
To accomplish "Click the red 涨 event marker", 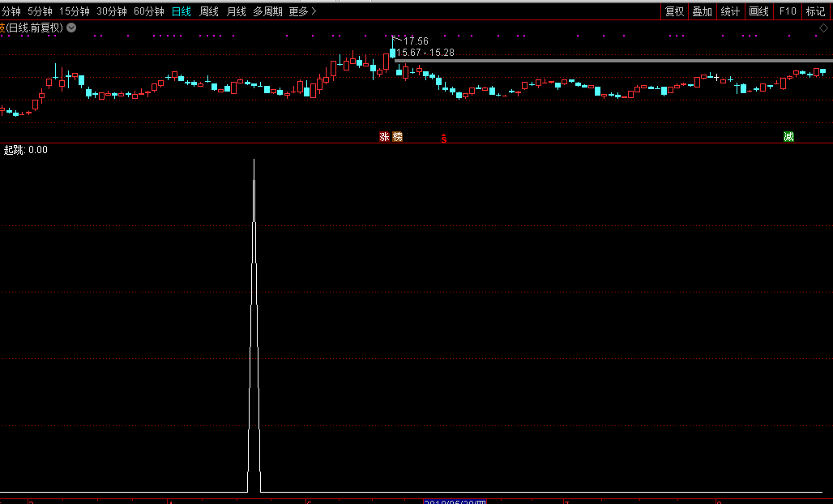I will coord(384,137).
